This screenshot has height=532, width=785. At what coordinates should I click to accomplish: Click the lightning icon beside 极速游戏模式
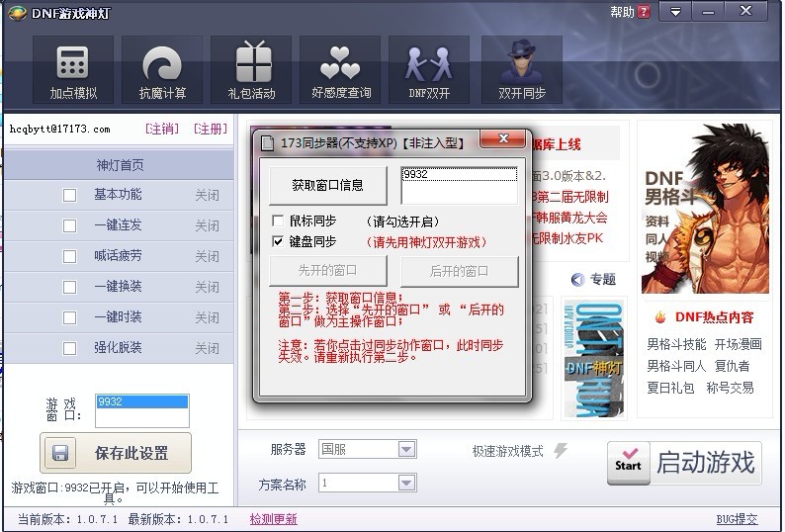pyautogui.click(x=561, y=451)
